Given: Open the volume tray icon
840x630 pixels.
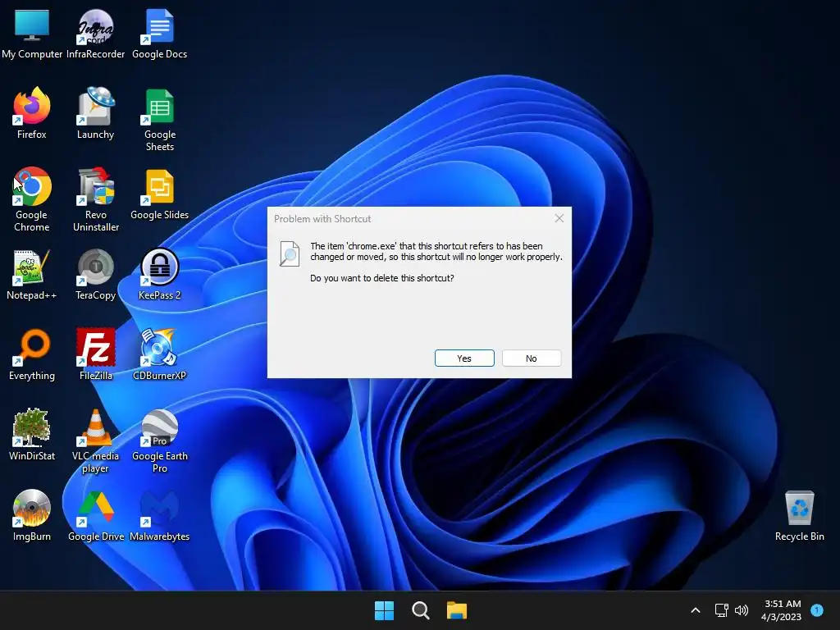Looking at the screenshot, I should [742, 610].
